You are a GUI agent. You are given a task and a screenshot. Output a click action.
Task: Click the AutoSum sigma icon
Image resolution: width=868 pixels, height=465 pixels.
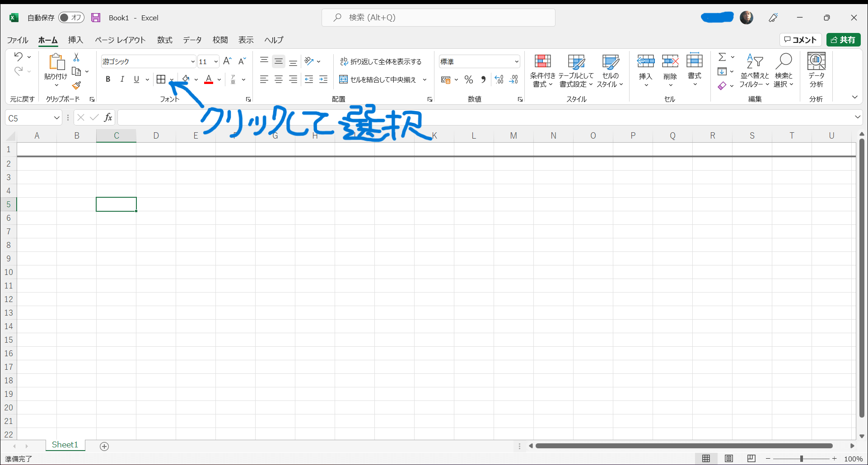point(722,57)
